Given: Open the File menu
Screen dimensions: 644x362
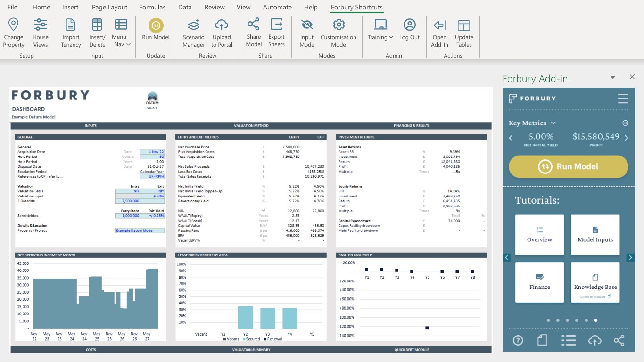Looking at the screenshot, I should click(13, 7).
